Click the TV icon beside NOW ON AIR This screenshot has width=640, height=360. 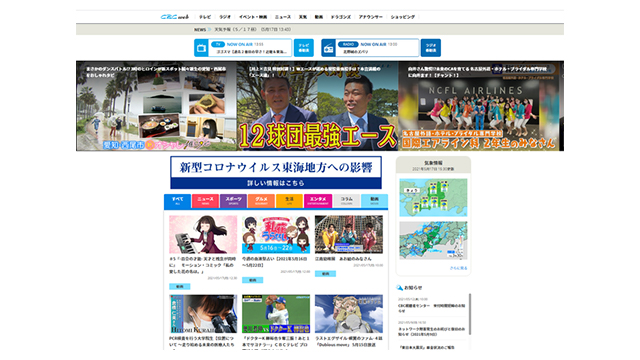point(201,48)
